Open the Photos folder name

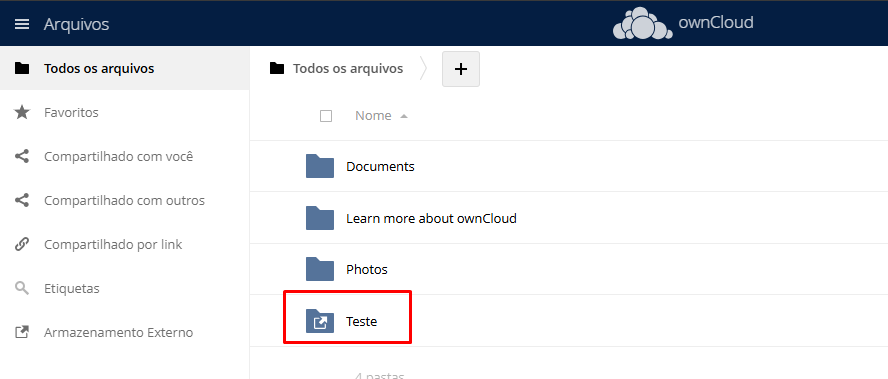click(367, 269)
